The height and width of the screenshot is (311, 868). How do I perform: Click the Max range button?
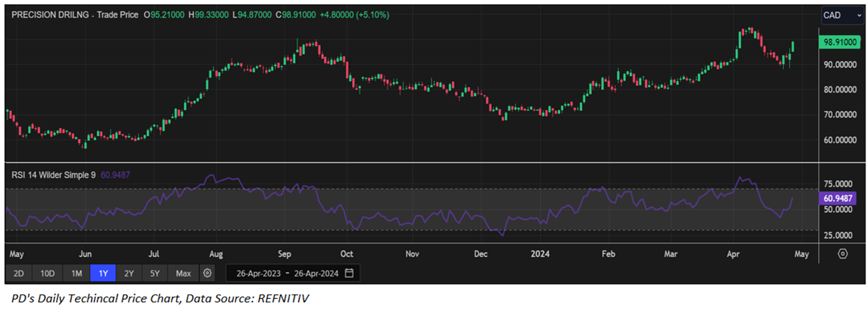[x=183, y=273]
